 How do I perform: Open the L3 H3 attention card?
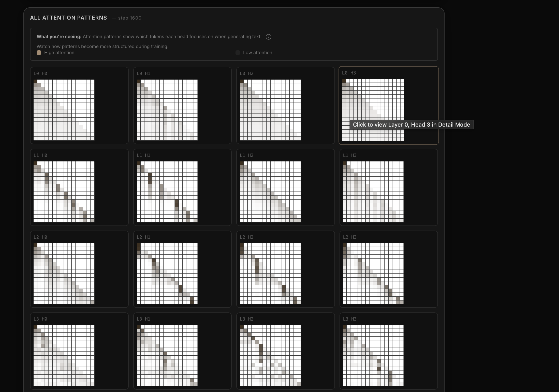[373, 355]
